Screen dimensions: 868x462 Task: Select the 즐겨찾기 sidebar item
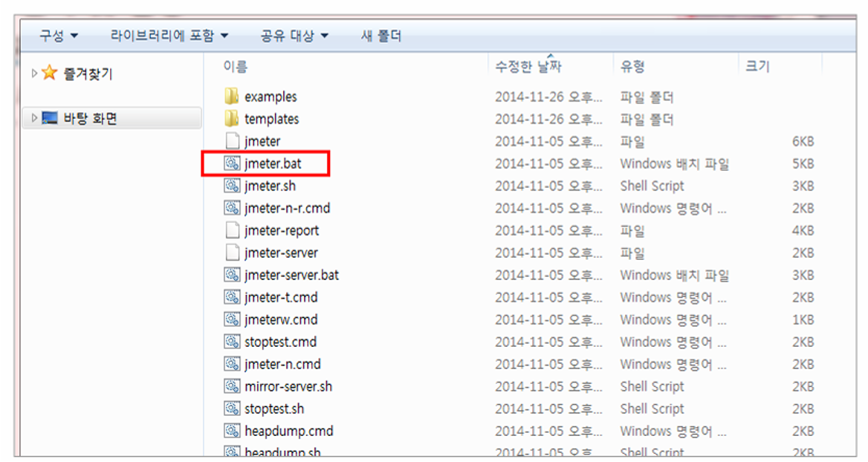(x=88, y=73)
